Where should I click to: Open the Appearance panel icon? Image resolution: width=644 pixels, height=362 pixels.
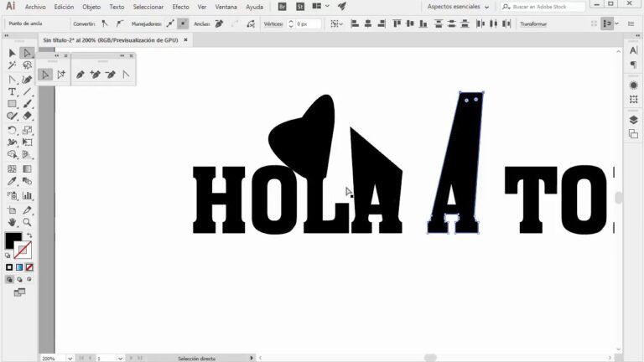pyautogui.click(x=633, y=85)
